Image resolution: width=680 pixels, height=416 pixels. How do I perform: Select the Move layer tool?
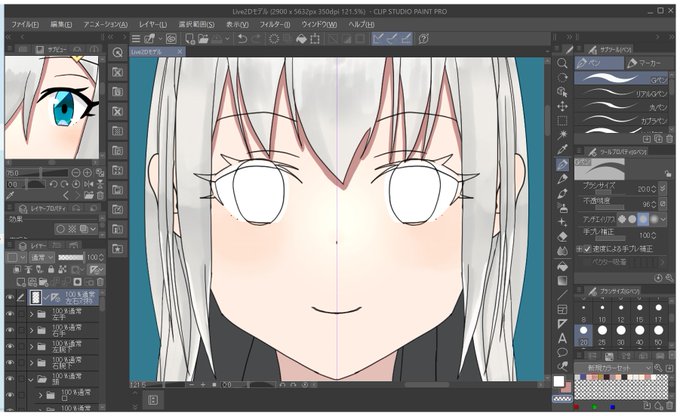[x=562, y=106]
